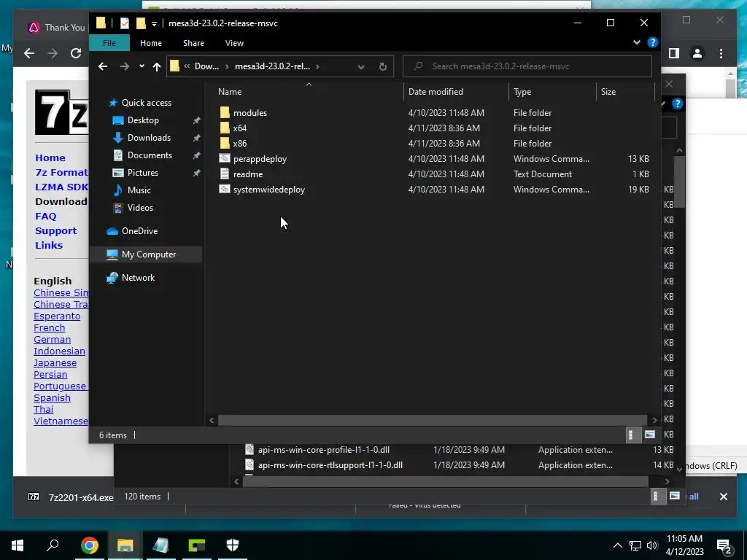
Task: Open taskbar search
Action: pyautogui.click(x=53, y=545)
